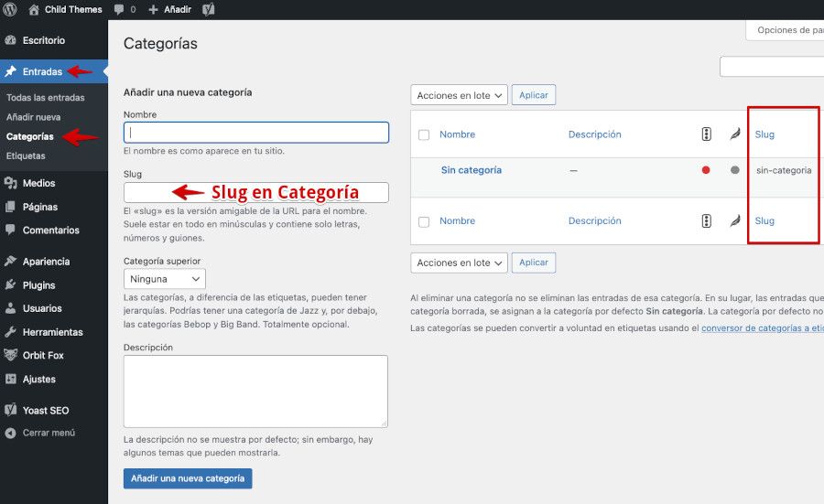Screen dimensions: 824x504
Task: Open the Sin categoría link
Action: point(472,170)
